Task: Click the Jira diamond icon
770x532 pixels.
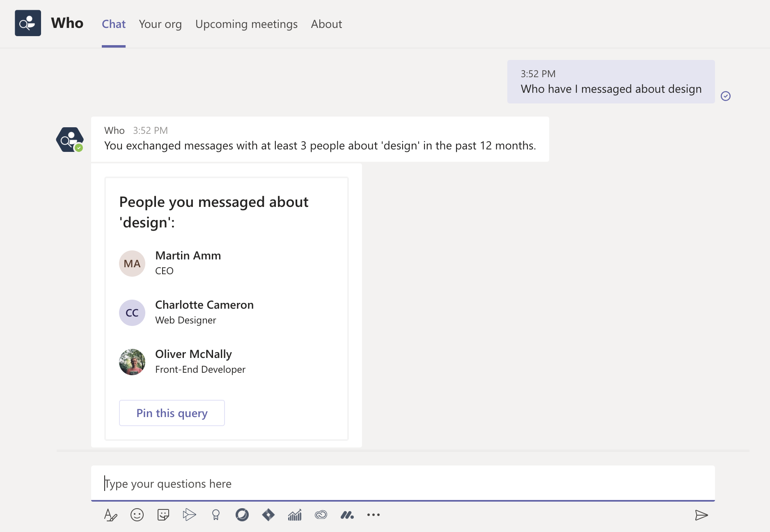Action: click(x=268, y=515)
